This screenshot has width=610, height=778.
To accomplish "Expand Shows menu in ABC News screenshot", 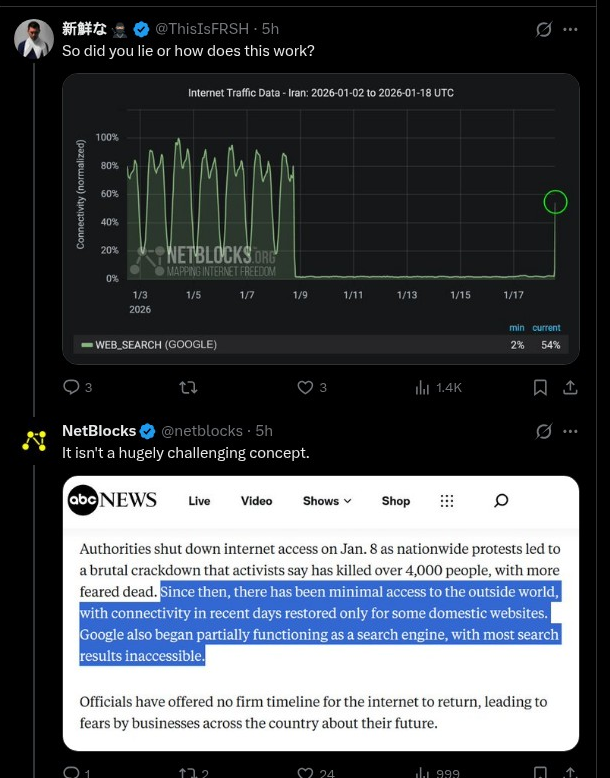I will pos(327,501).
